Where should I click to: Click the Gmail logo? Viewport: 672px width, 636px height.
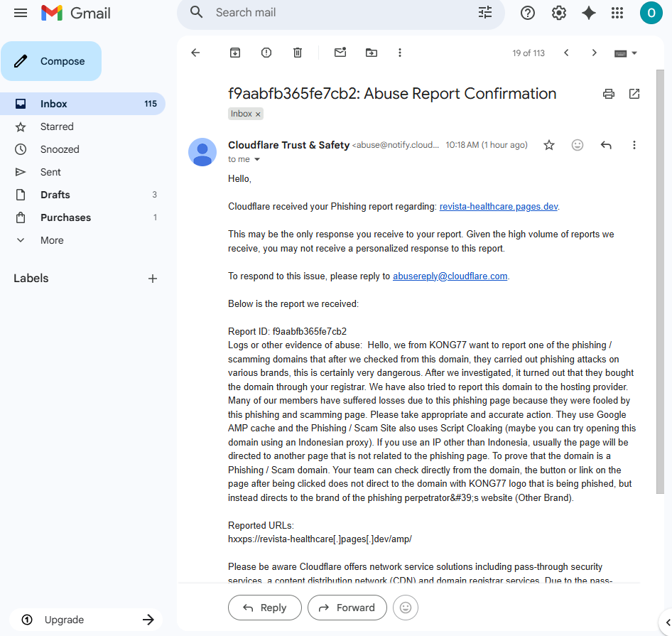click(x=76, y=13)
